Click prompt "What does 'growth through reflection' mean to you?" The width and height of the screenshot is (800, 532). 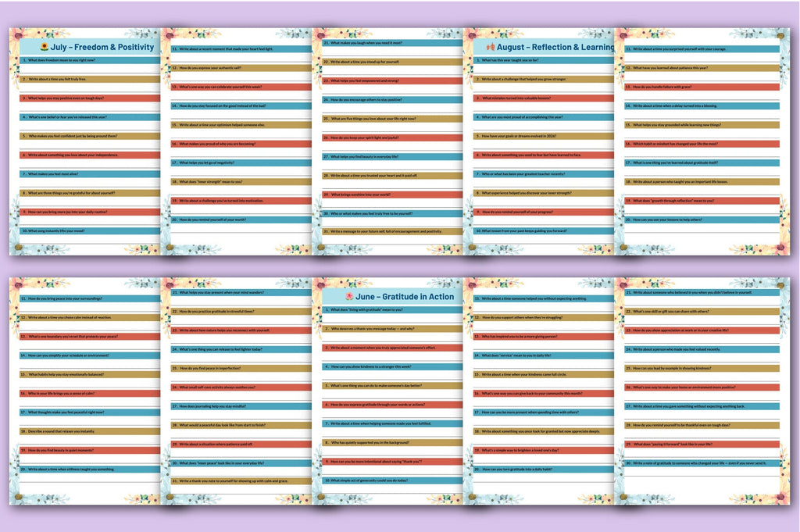702,201
